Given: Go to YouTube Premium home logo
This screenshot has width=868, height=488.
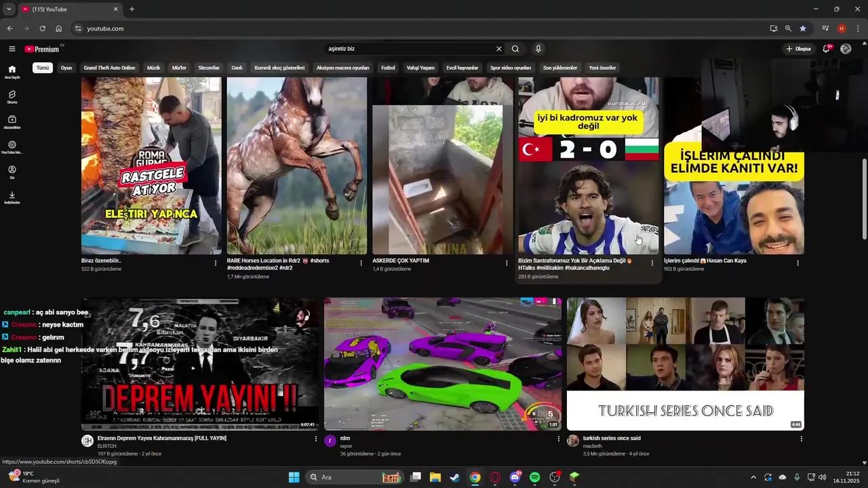Looking at the screenshot, I should pyautogui.click(x=42, y=49).
